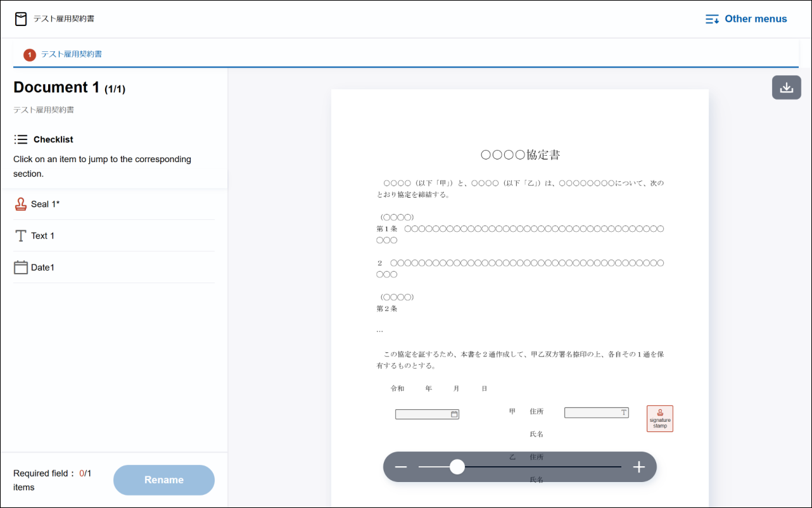Click the red number 1 tab badge

tap(30, 55)
